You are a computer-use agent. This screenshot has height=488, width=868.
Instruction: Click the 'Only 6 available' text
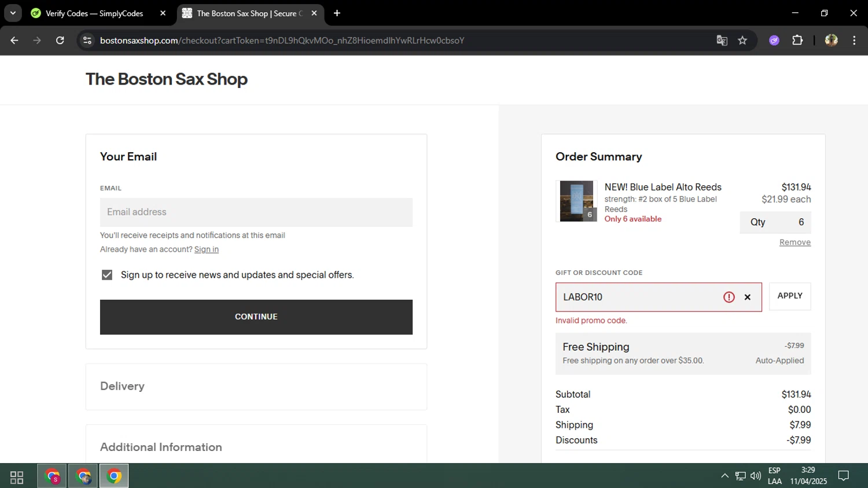click(633, 219)
